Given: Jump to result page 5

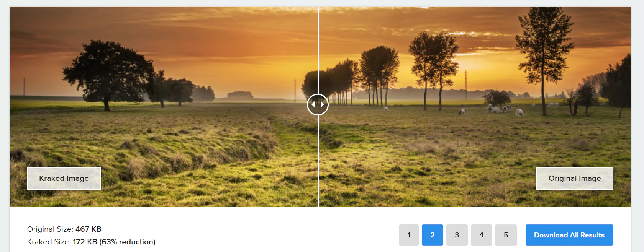Looking at the screenshot, I should point(506,235).
